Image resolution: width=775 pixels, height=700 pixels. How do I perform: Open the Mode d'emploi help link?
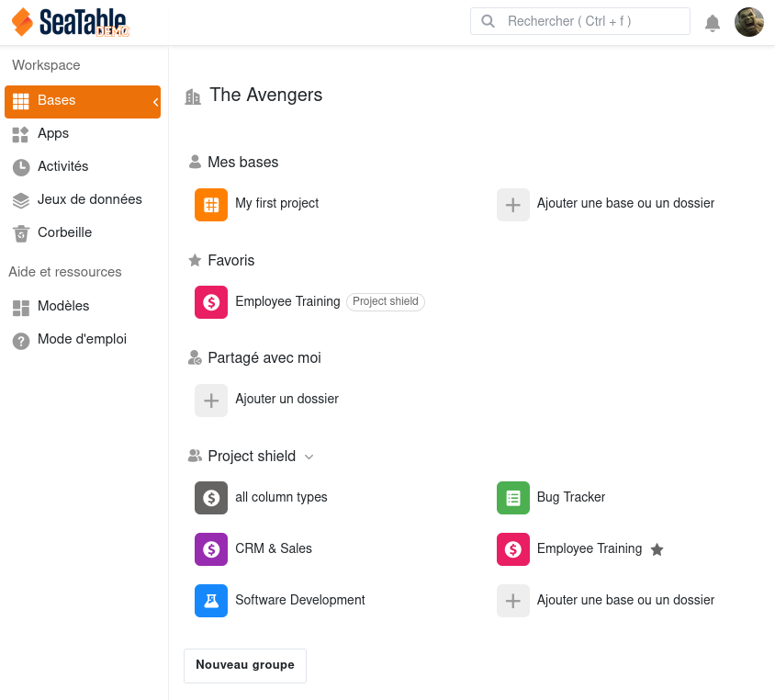[82, 340]
